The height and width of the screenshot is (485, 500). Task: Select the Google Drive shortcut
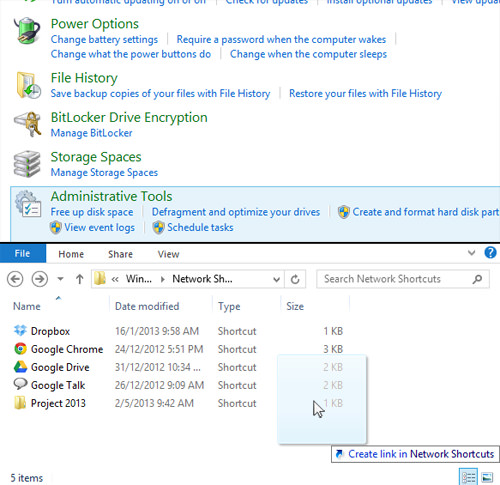(x=52, y=367)
